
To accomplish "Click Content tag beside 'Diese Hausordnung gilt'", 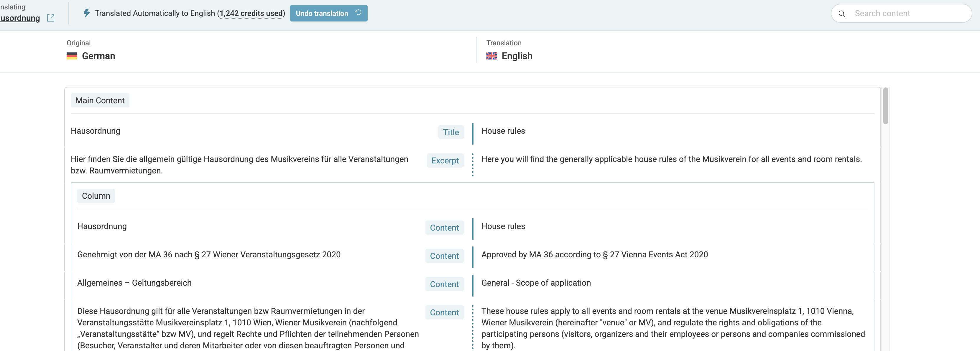I will pyautogui.click(x=444, y=312).
